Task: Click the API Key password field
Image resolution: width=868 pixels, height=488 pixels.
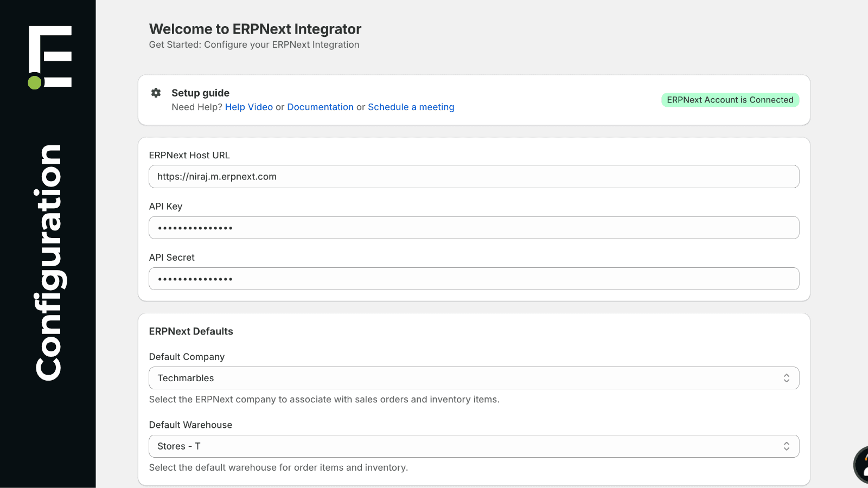Action: 473,228
